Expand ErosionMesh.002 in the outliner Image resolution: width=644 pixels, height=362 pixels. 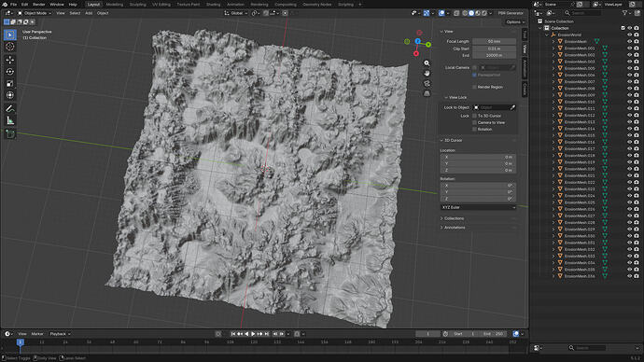tap(553, 55)
